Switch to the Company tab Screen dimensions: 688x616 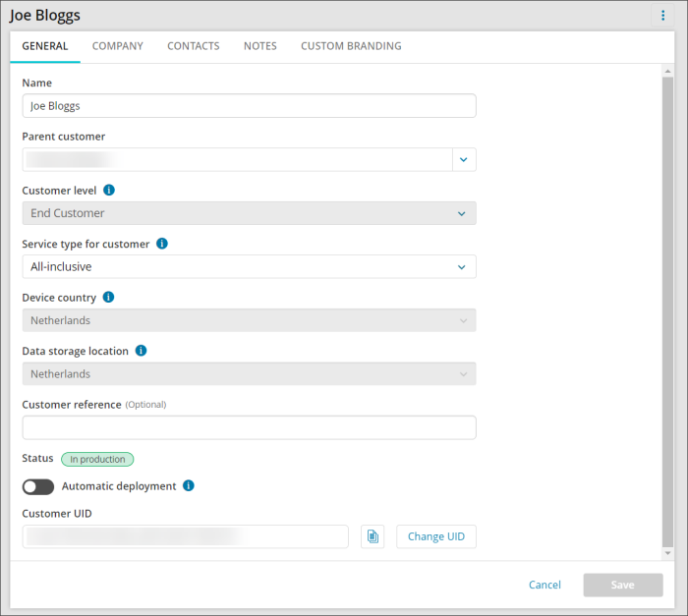[118, 46]
